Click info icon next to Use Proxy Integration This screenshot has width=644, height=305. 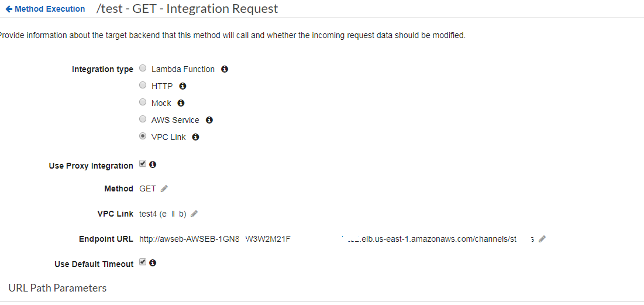click(153, 165)
